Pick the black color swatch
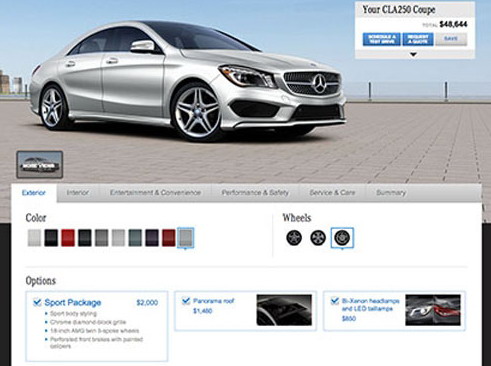The height and width of the screenshot is (366, 491). [x=51, y=238]
